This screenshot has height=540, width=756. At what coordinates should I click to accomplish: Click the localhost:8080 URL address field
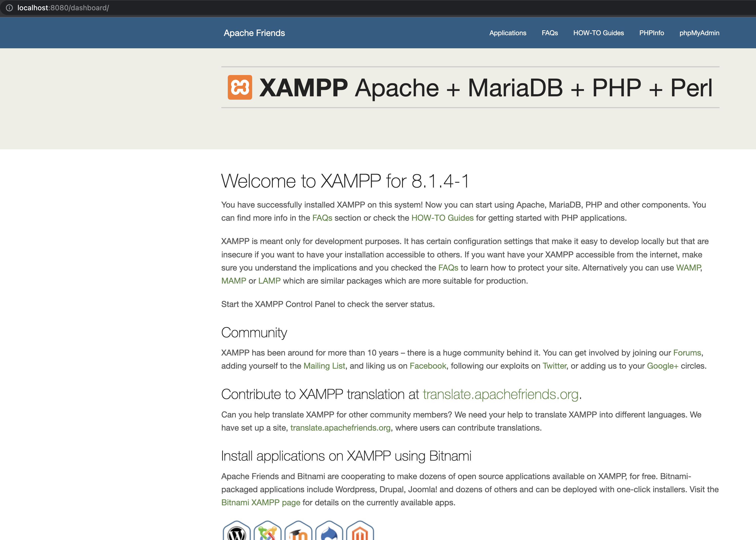[63, 8]
